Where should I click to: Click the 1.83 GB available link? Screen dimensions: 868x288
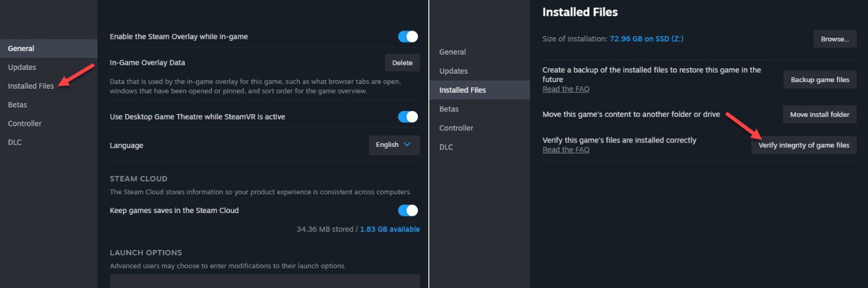point(390,229)
